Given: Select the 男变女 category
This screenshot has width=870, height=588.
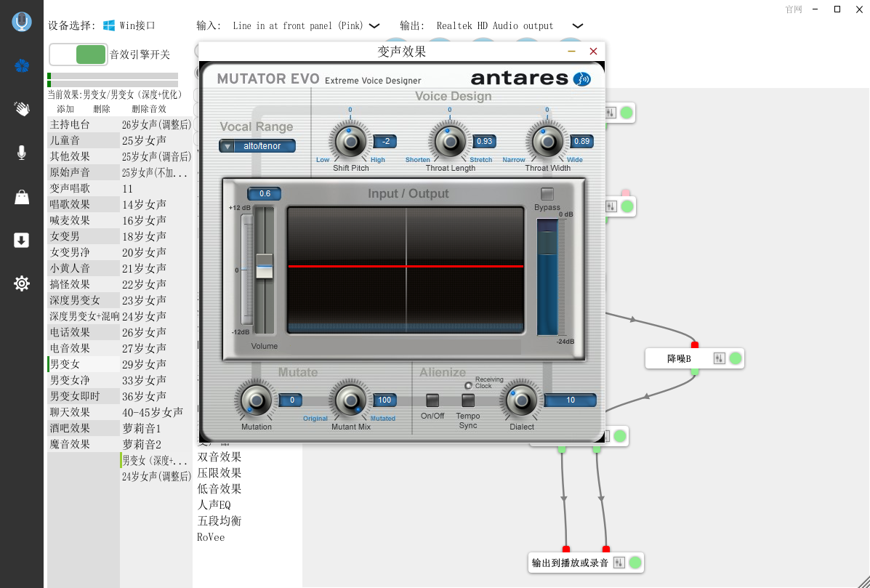Looking at the screenshot, I should [84, 364].
